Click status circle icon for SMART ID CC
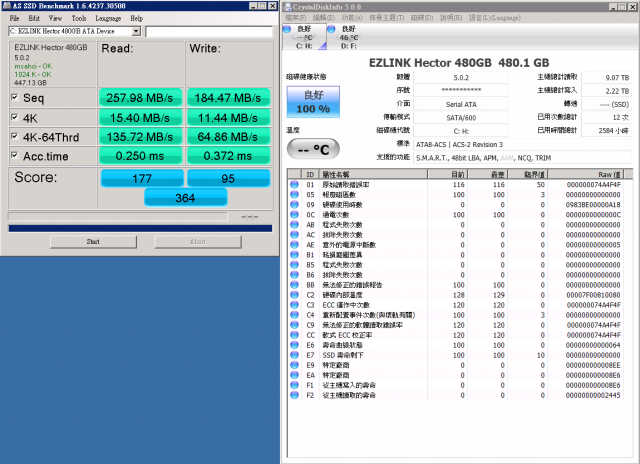640x464 pixels. pyautogui.click(x=294, y=335)
